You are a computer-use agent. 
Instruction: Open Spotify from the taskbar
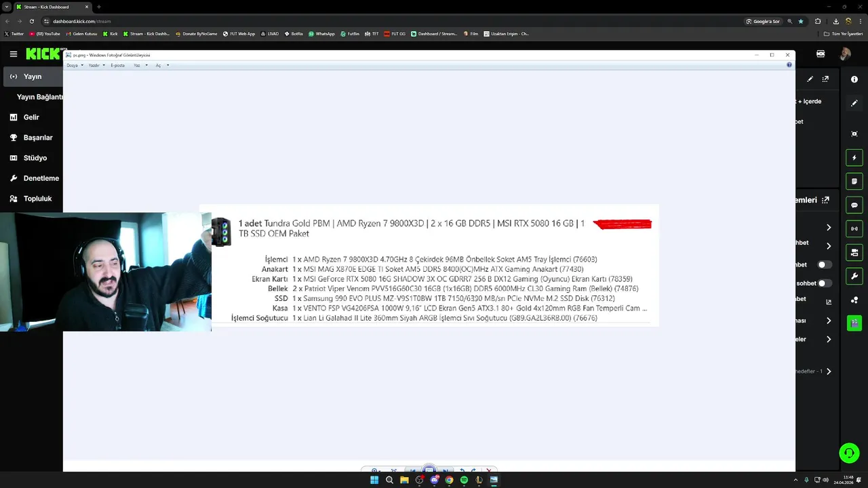[x=464, y=480]
